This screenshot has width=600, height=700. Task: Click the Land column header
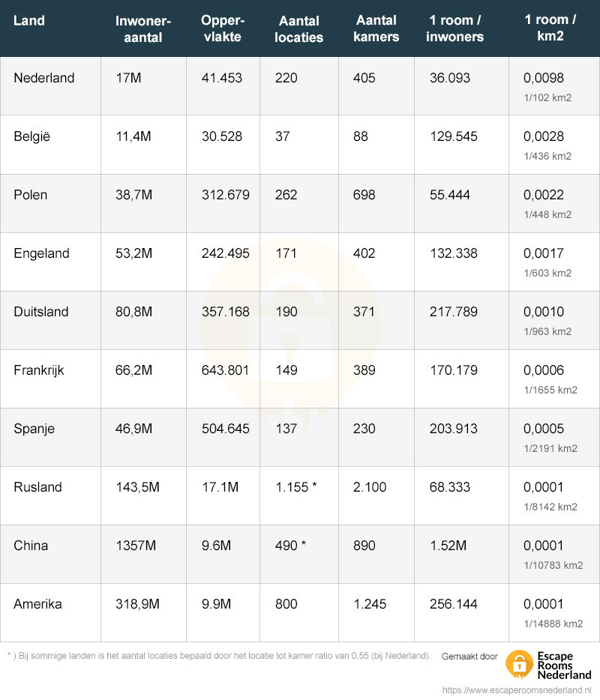pyautogui.click(x=29, y=20)
